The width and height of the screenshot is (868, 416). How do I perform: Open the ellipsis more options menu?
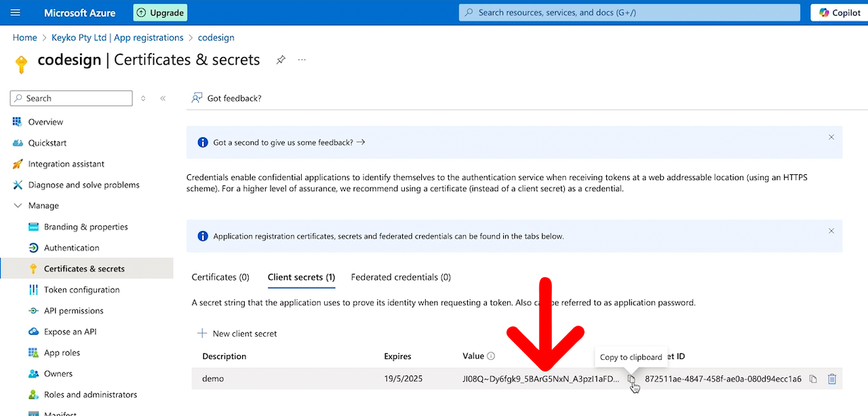[302, 60]
